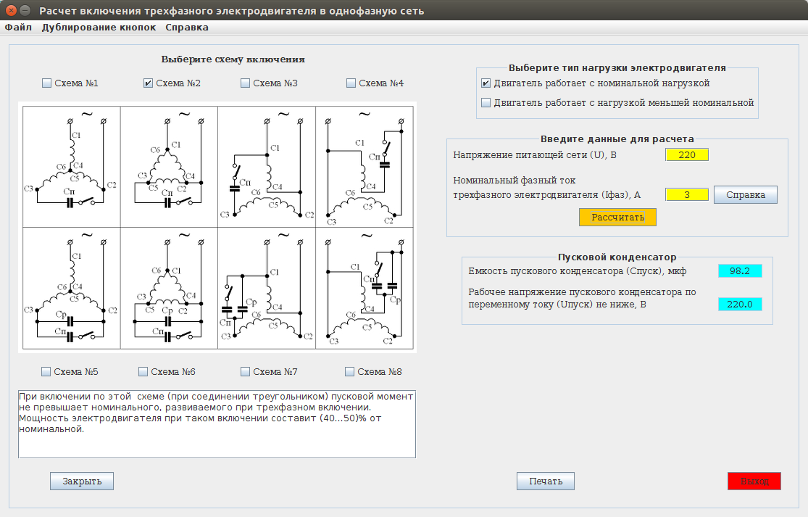This screenshot has width=808, height=517.
Task: Click the Схема №1 circuit diagram thumbnail
Action: pyautogui.click(x=70, y=164)
